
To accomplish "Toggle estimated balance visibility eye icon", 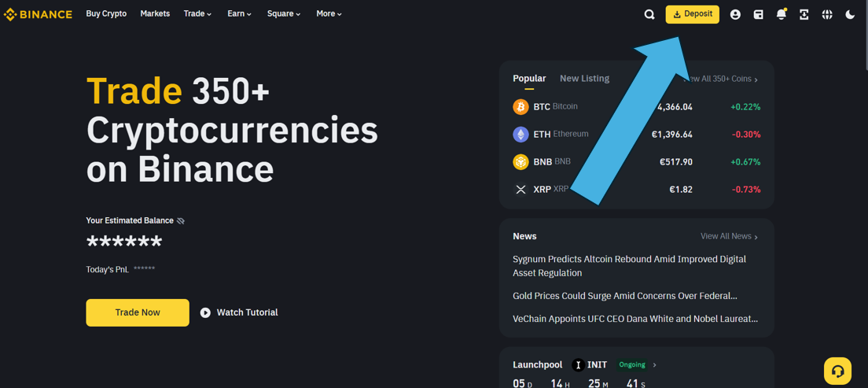I will (181, 221).
